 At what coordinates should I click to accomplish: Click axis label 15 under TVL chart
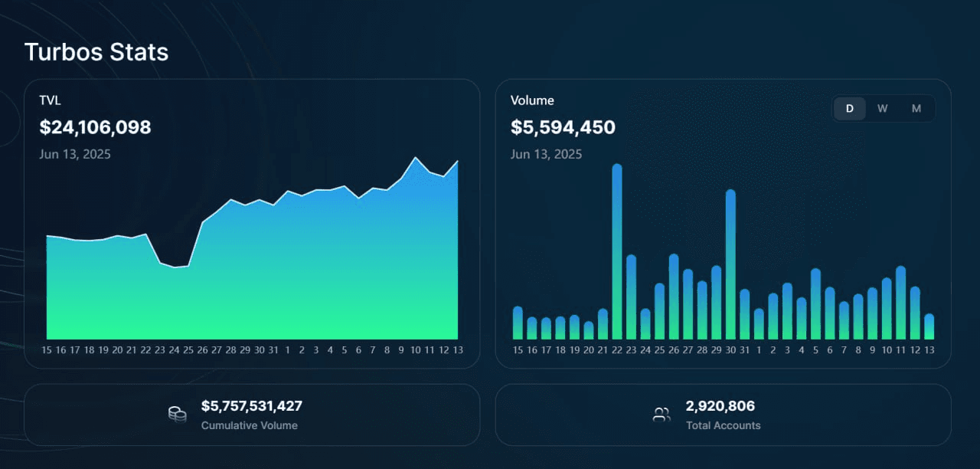pyautogui.click(x=47, y=349)
